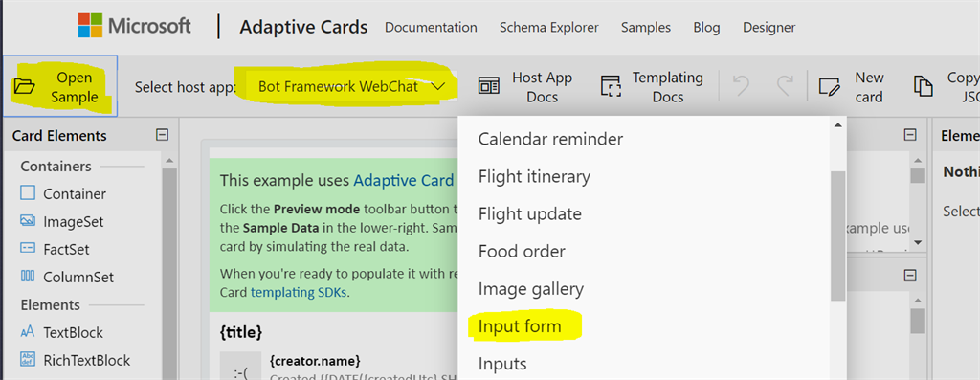This screenshot has width=980, height=380.
Task: Add a Container element
Action: (x=63, y=193)
